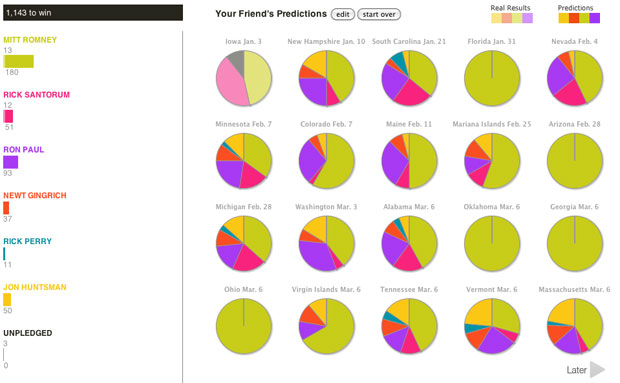This screenshot has height=383, width=620.
Task: Go to Later primaries arrow
Action: coord(597,370)
